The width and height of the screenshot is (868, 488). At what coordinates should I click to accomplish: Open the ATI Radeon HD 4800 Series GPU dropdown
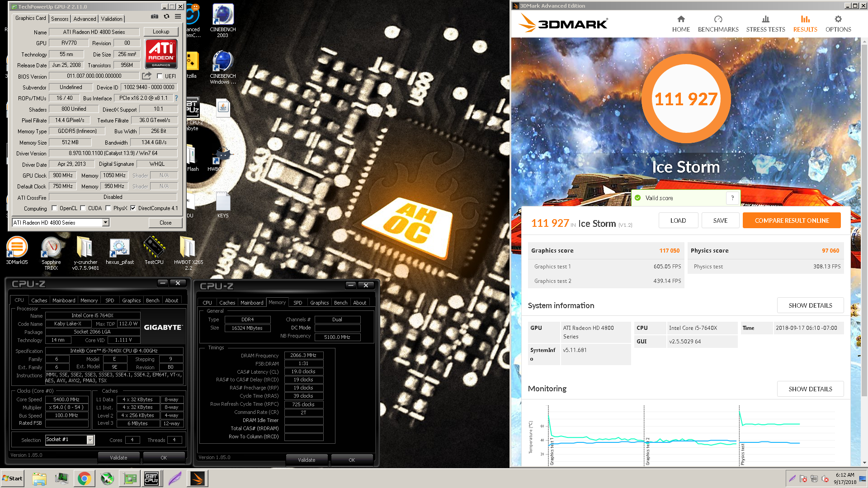[105, 222]
